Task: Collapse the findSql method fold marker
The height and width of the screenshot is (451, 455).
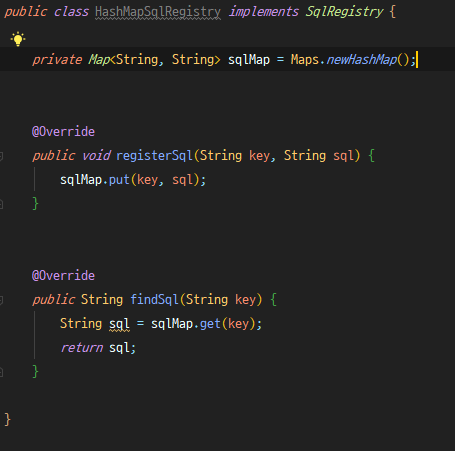Action: click(1, 300)
